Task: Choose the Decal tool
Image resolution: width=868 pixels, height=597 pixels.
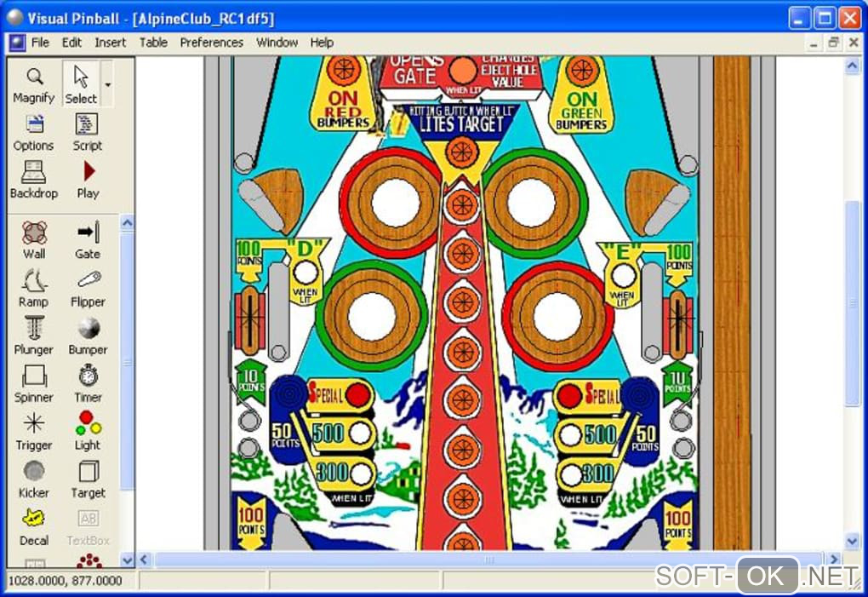Action: click(x=34, y=526)
